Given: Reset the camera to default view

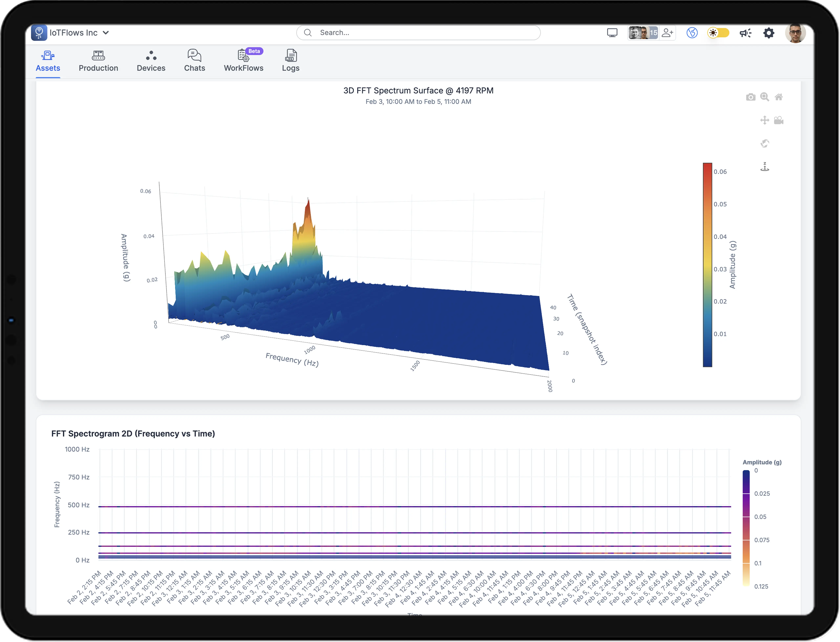Looking at the screenshot, I should (x=779, y=97).
